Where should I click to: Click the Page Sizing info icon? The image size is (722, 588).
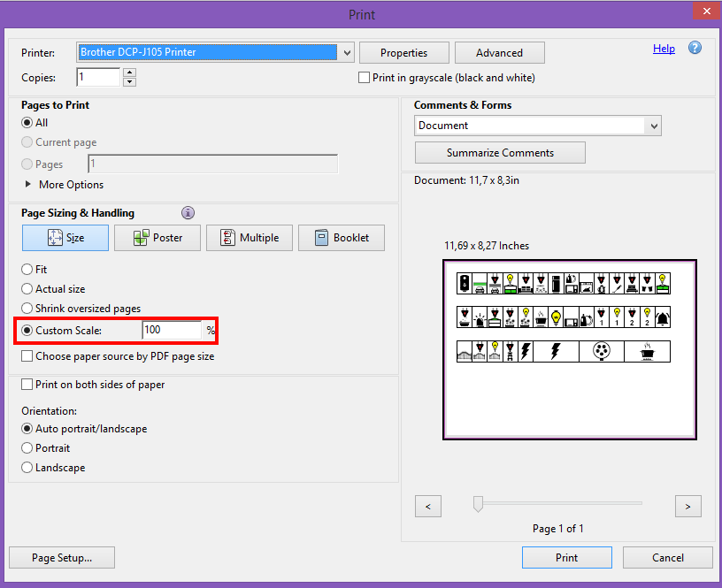(188, 213)
